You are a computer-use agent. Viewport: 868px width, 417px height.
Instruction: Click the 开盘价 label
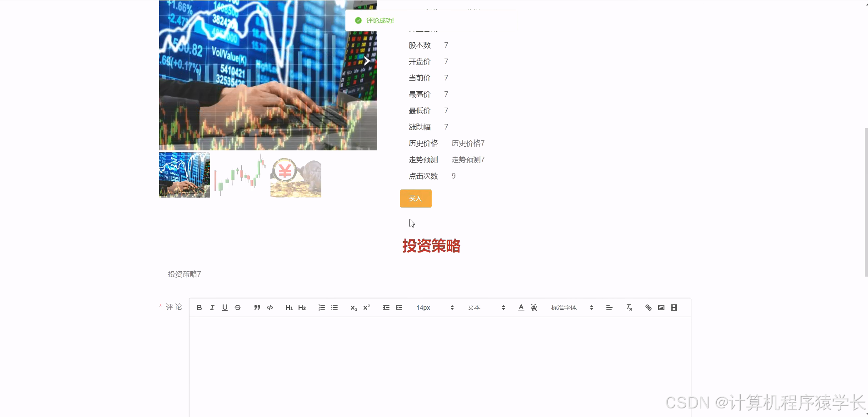point(419,61)
